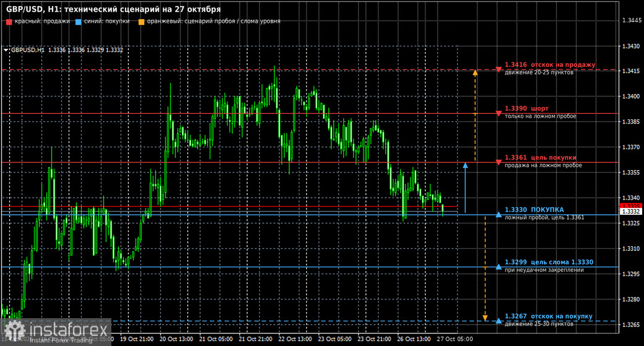
Task: Click the red legend square for sales
Action: [9, 22]
